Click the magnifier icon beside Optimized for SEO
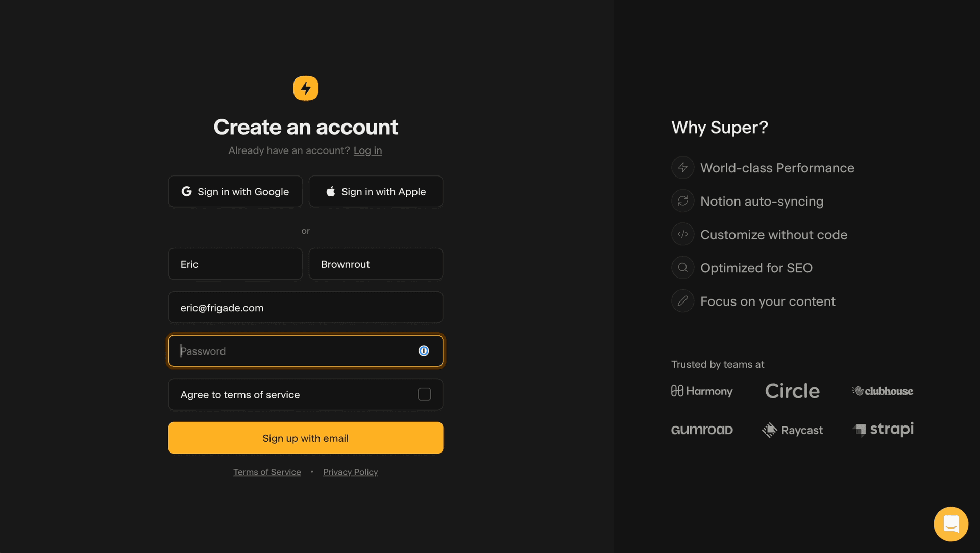980x553 pixels. pos(682,268)
